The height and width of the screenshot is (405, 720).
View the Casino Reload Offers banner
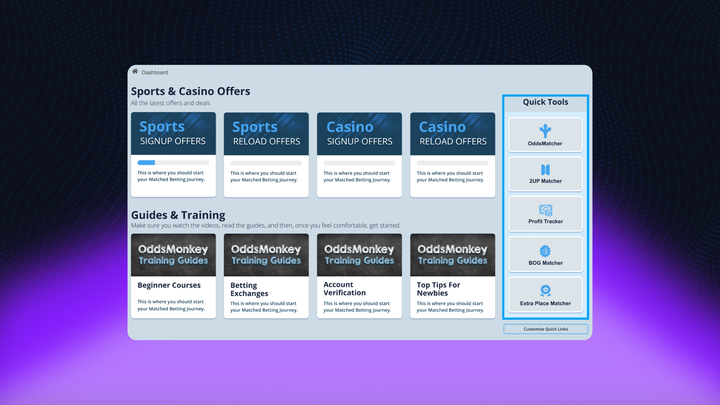(x=452, y=133)
